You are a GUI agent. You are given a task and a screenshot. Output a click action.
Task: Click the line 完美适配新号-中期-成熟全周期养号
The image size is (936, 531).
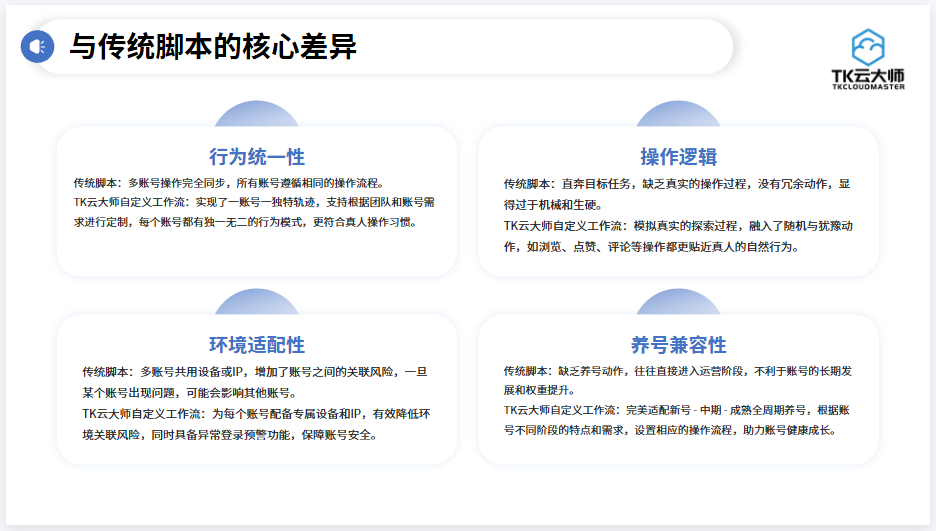676,410
